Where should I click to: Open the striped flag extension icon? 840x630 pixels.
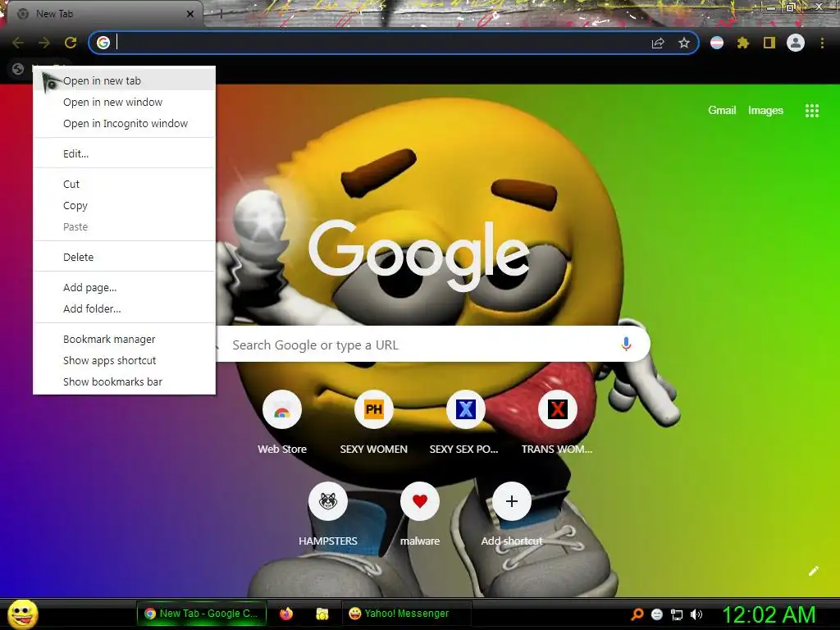point(717,43)
